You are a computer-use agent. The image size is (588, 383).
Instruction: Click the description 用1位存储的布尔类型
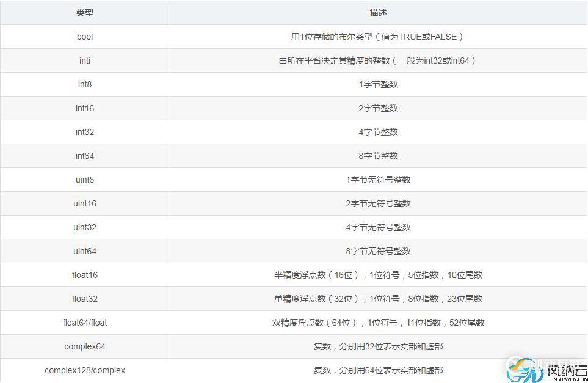(x=377, y=37)
